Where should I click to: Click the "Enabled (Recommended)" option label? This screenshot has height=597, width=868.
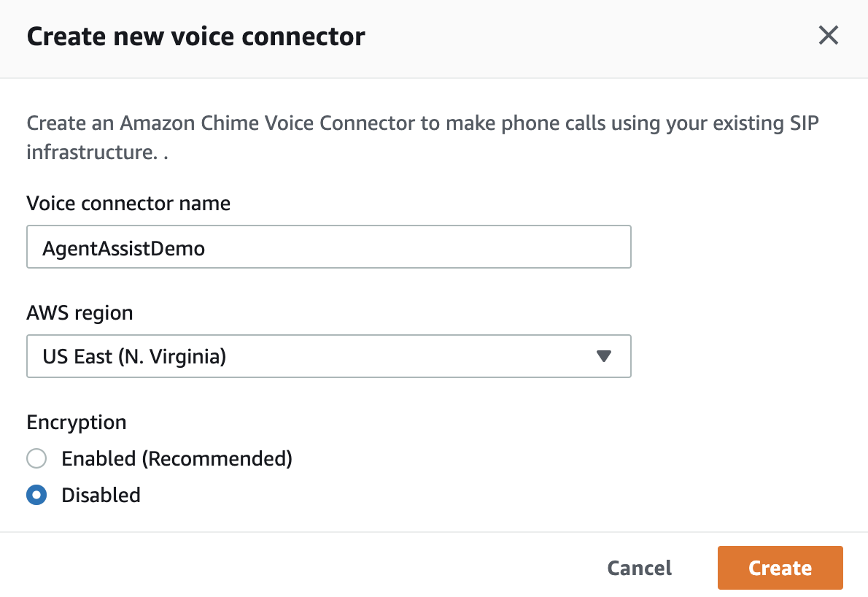[x=177, y=458]
